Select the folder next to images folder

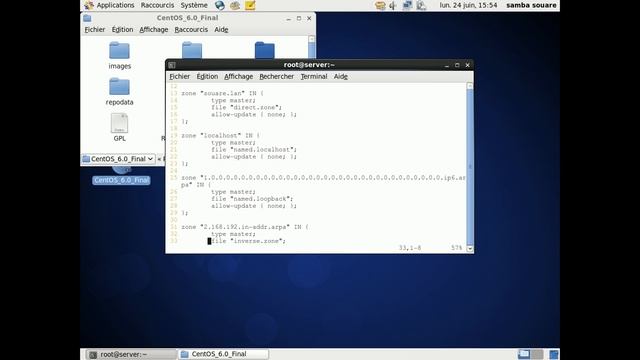pyautogui.click(x=192, y=50)
